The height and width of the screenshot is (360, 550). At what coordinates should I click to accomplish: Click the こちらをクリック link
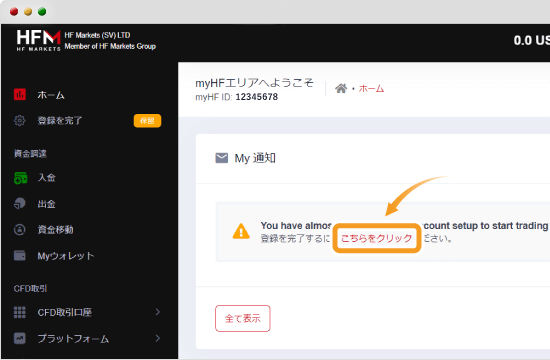pos(376,238)
